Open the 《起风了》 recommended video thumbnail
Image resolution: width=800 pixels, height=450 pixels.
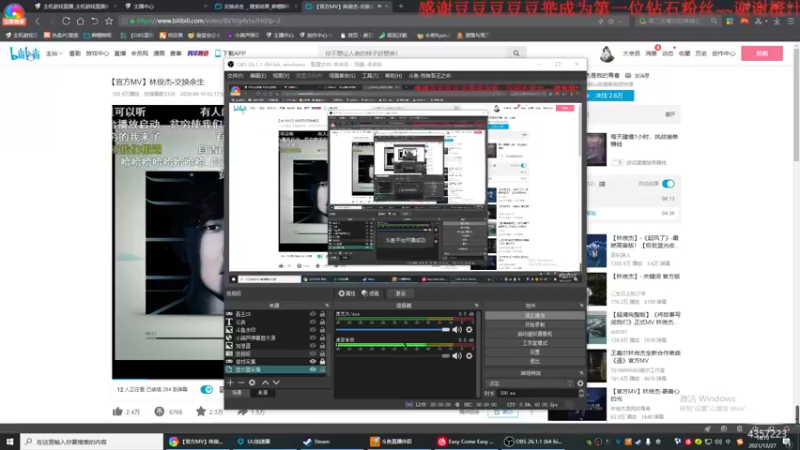pos(596,251)
